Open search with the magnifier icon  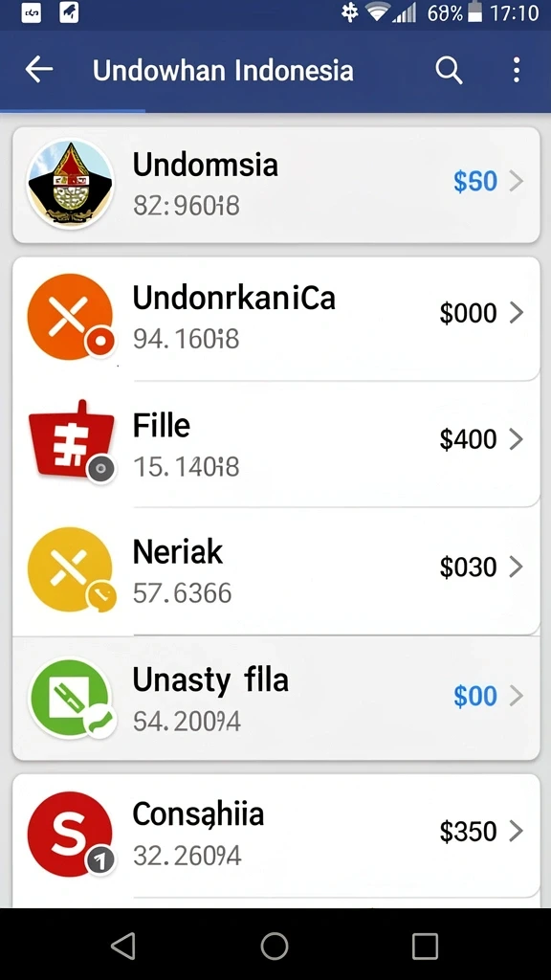pyautogui.click(x=449, y=70)
